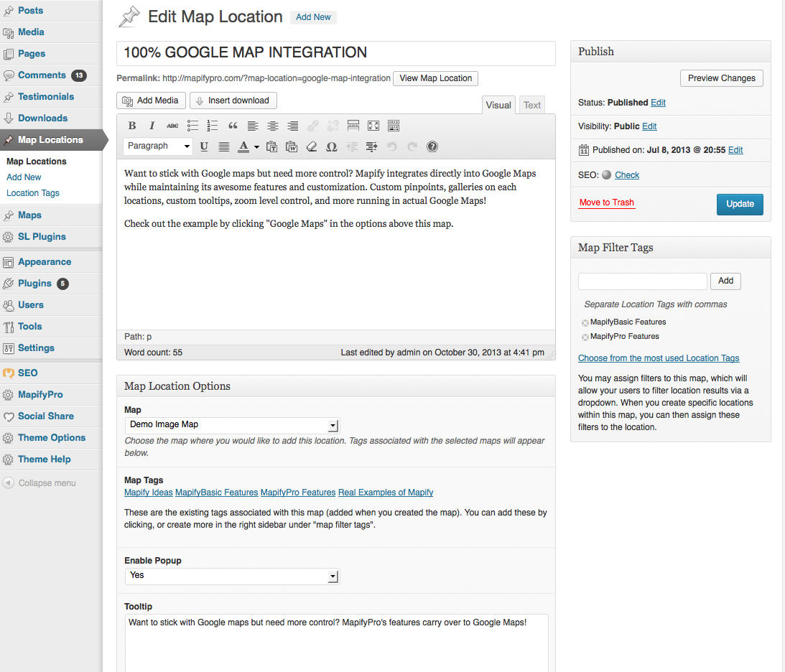Open Comments menu with 13 badge
The width and height of the screenshot is (785, 672).
click(42, 75)
